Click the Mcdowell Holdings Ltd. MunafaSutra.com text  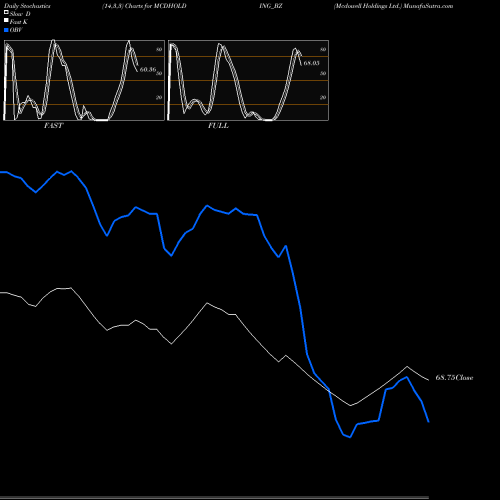pos(393,6)
